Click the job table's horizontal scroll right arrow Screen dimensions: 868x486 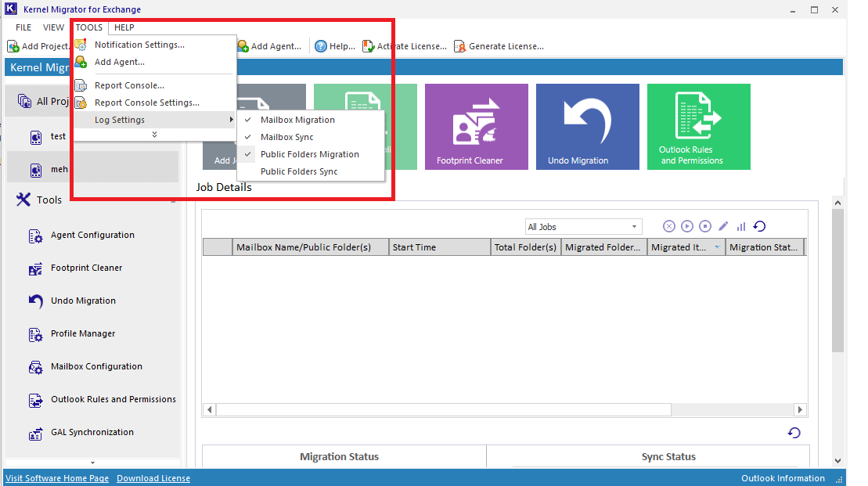coord(800,410)
